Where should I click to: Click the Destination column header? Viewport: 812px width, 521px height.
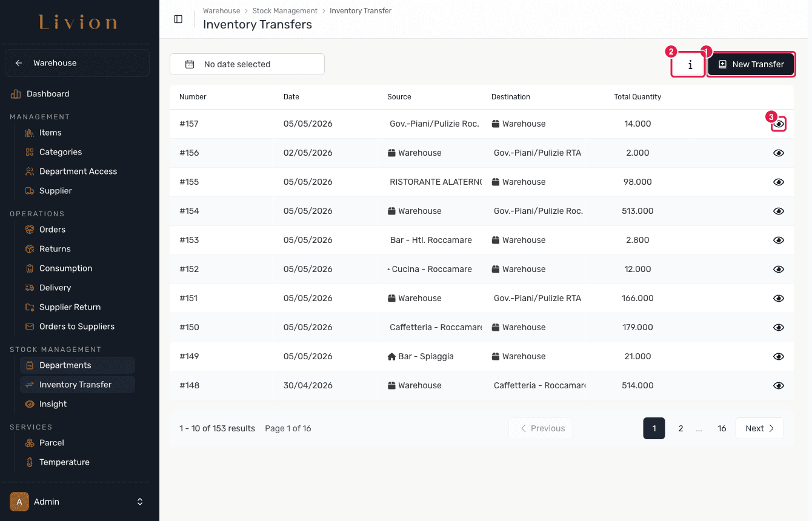click(x=511, y=97)
